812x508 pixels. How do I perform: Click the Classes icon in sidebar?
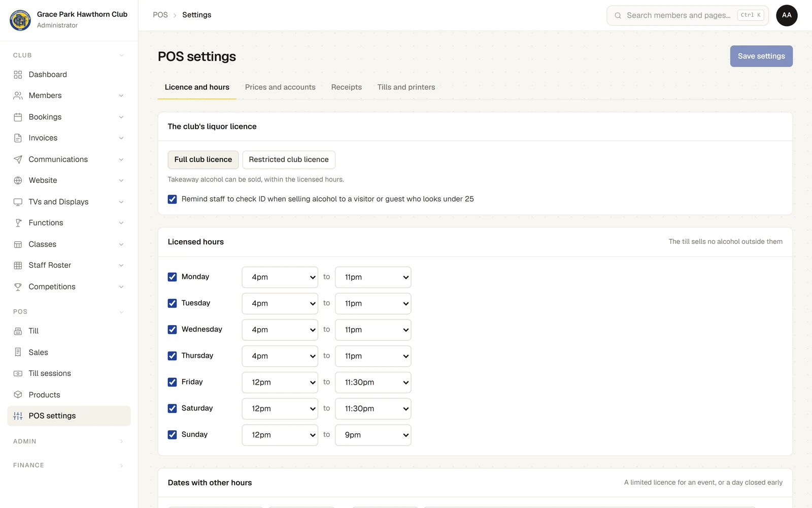click(18, 244)
